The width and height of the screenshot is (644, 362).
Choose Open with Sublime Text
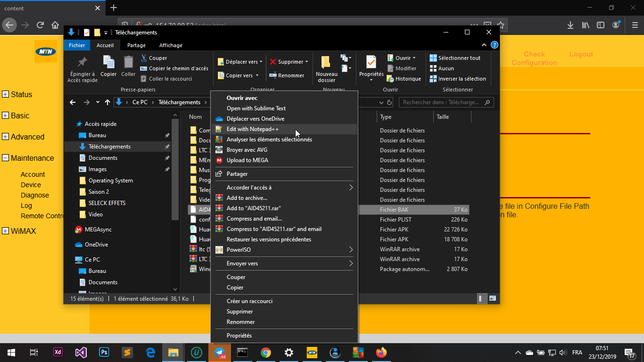pos(284,108)
